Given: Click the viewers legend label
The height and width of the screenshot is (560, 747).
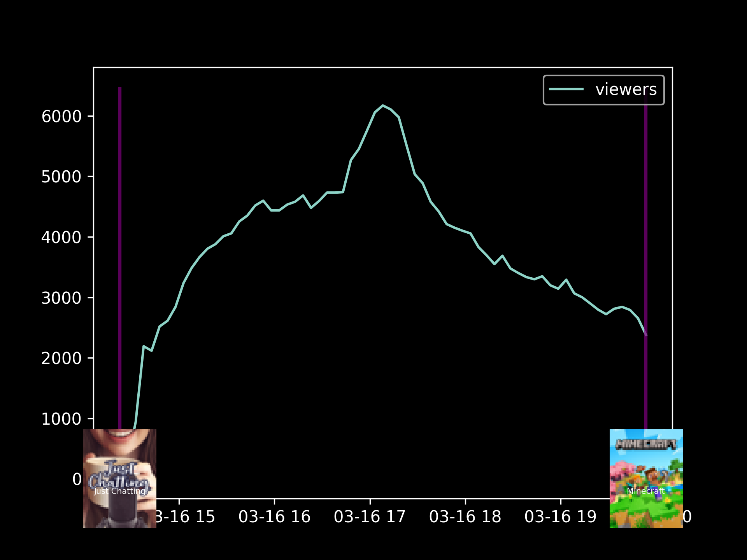Looking at the screenshot, I should click(626, 89).
